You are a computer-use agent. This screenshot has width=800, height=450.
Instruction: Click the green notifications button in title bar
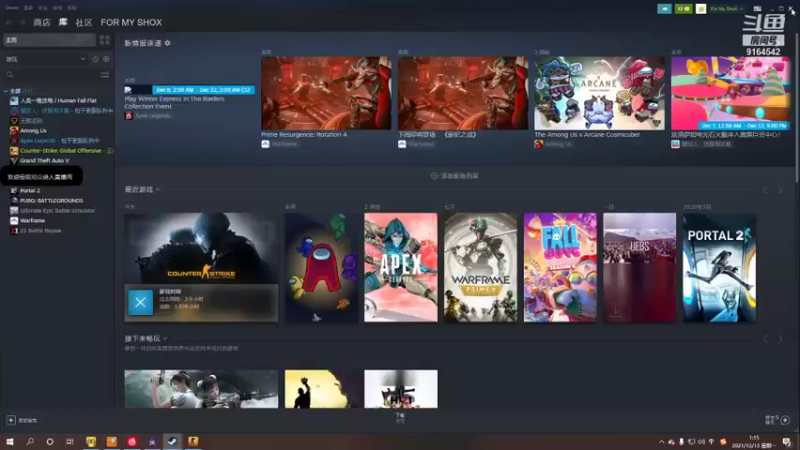[683, 9]
